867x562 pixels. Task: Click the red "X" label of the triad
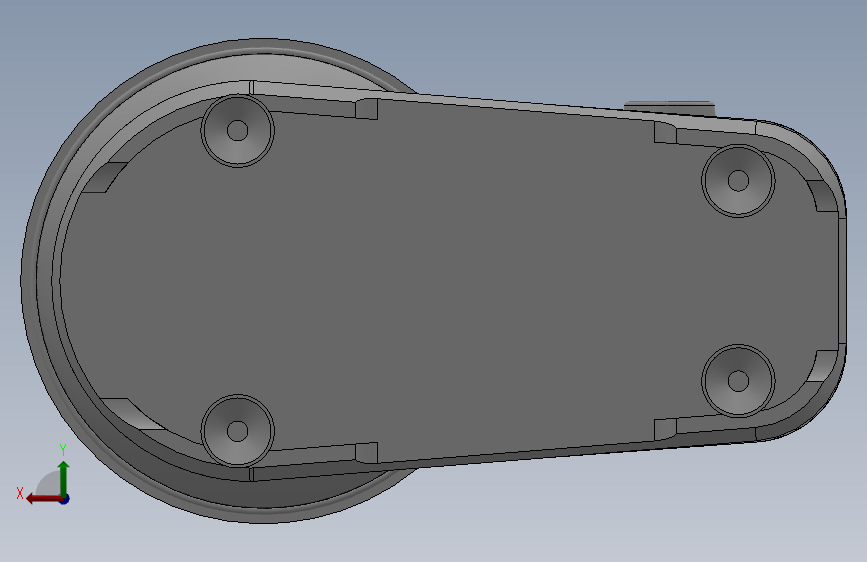click(x=20, y=493)
